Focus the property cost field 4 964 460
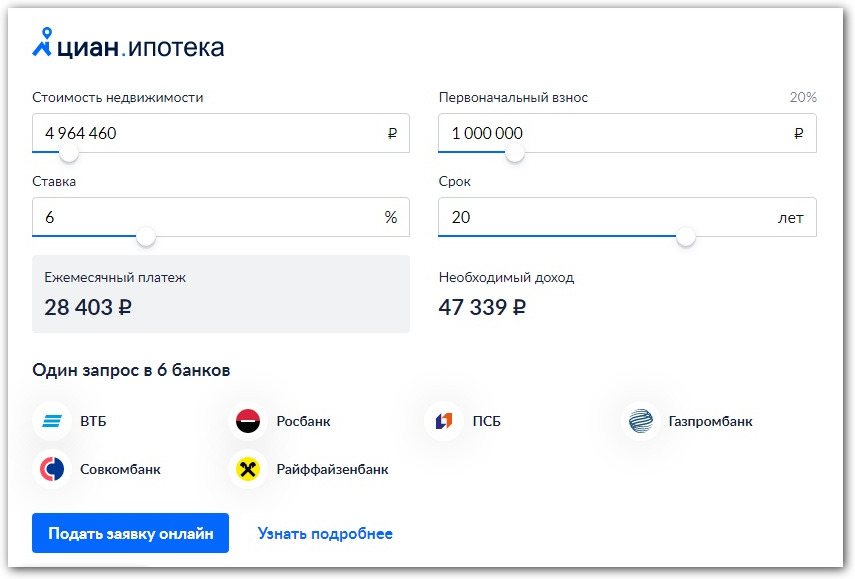The image size is (855, 579). pyautogui.click(x=221, y=133)
